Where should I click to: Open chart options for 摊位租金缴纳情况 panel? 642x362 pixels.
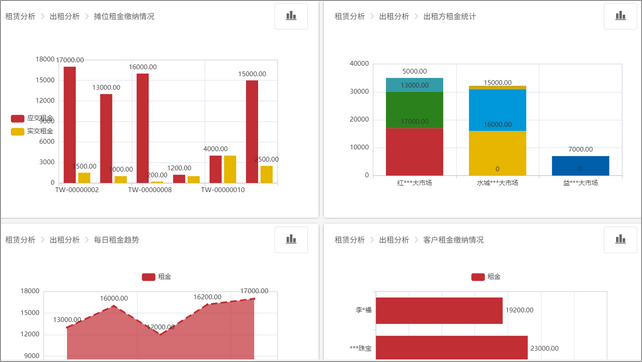[x=291, y=16]
